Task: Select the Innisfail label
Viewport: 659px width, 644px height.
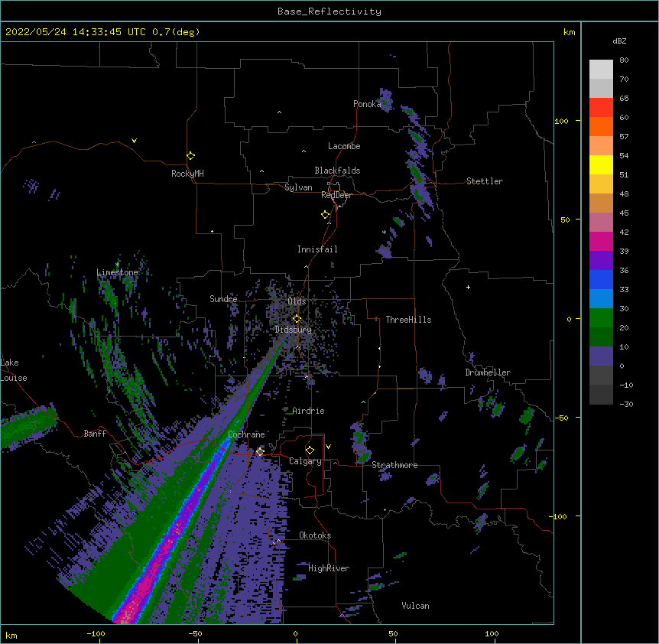Action: (x=317, y=249)
